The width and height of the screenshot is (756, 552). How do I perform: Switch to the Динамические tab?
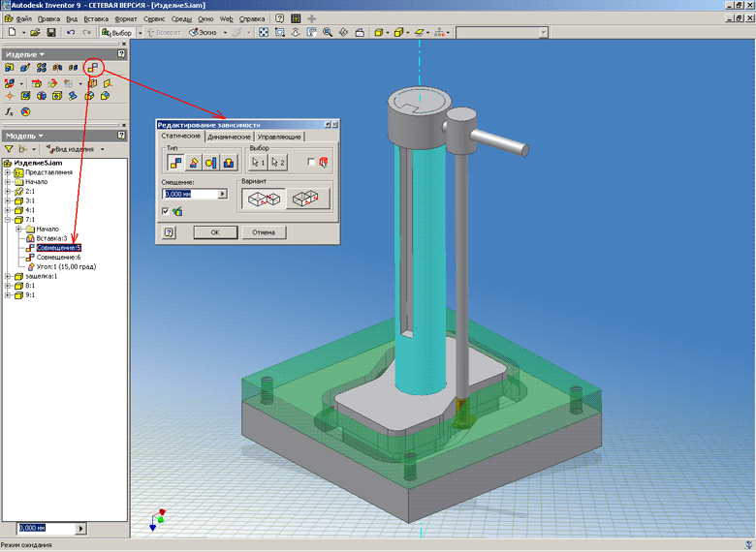coord(229,137)
